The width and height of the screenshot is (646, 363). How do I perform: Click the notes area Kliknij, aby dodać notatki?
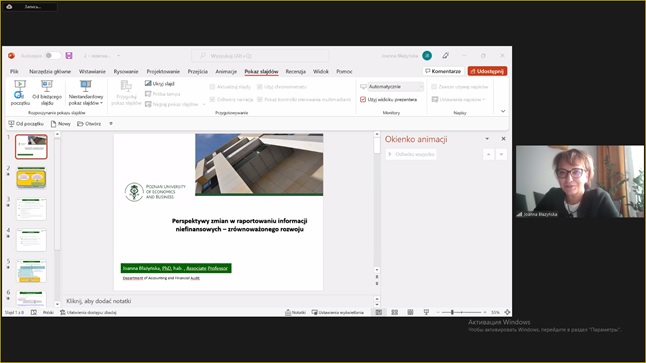coord(218,301)
